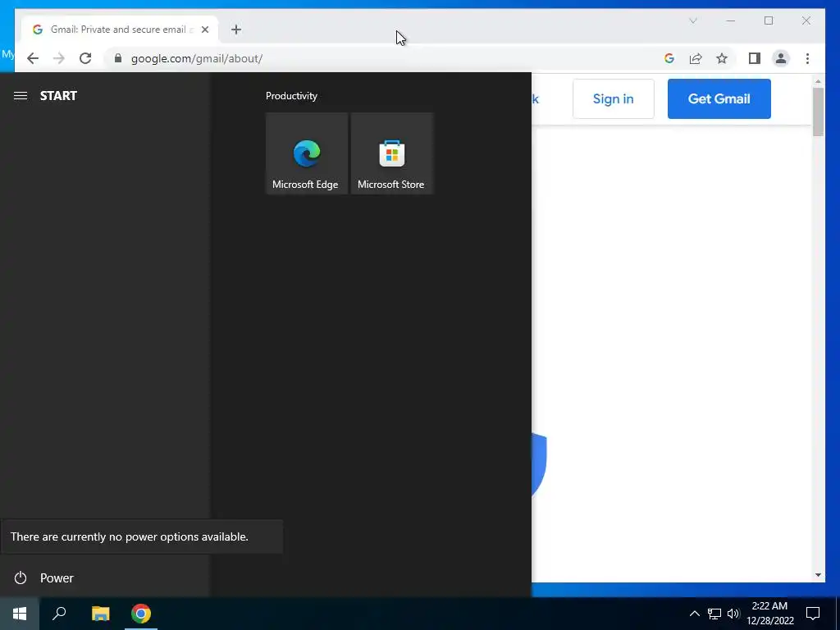
Task: Open the Chrome three-dot menu
Action: tap(807, 58)
